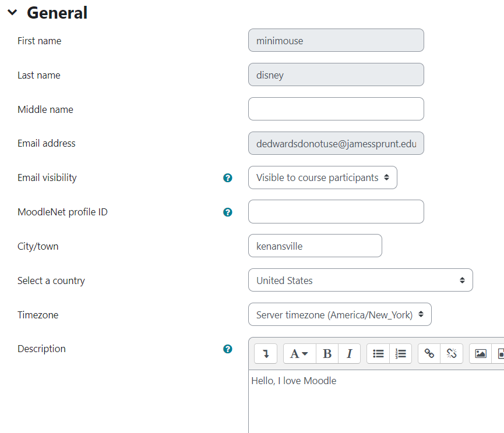Click the unlink icon in editor

[452, 354]
